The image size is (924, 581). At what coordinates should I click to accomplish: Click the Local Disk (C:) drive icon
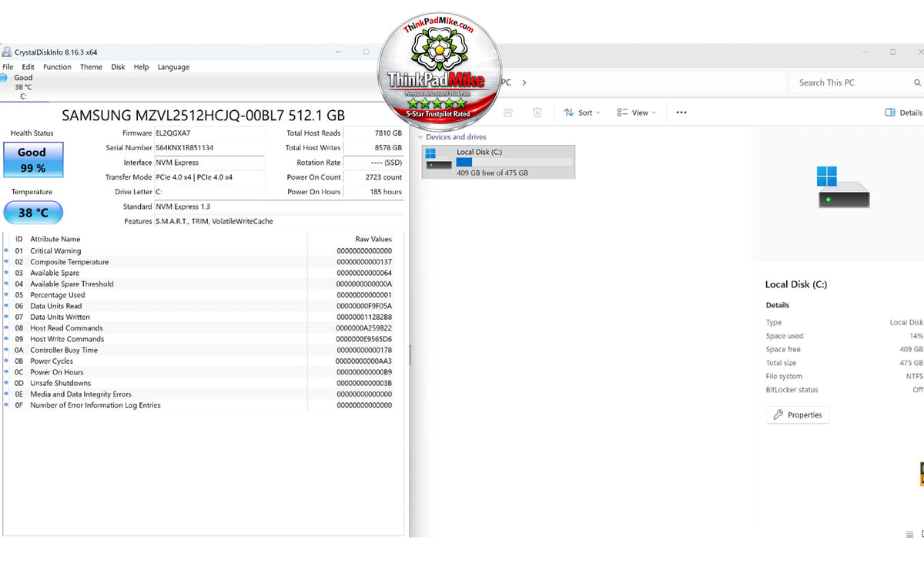coord(439,159)
